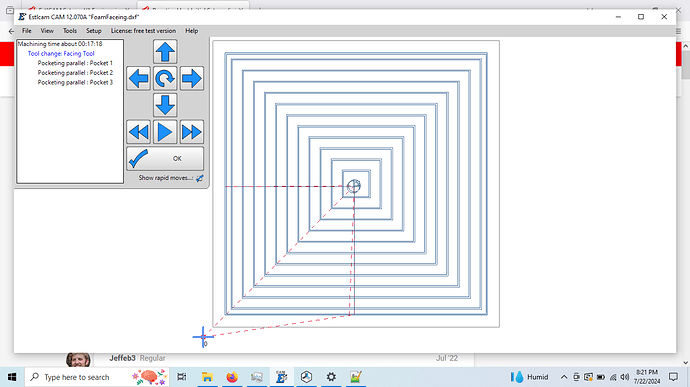The width and height of the screenshot is (690, 387).
Task: Open battery status tray icon
Action: coord(601,377)
